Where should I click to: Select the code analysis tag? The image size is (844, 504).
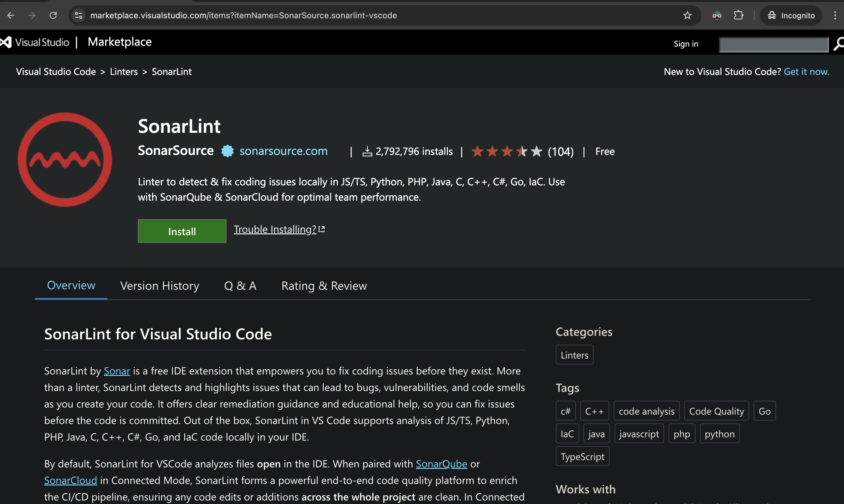pos(646,411)
